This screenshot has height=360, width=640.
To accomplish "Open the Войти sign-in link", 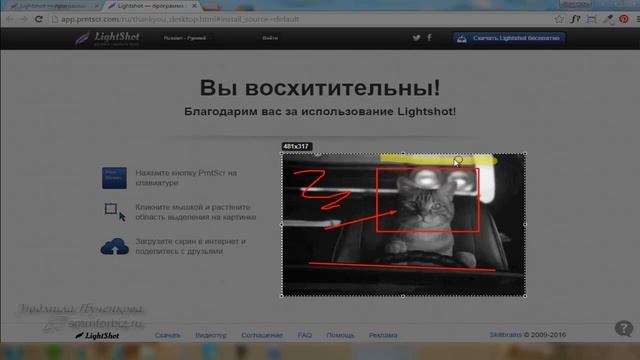I will 270,38.
